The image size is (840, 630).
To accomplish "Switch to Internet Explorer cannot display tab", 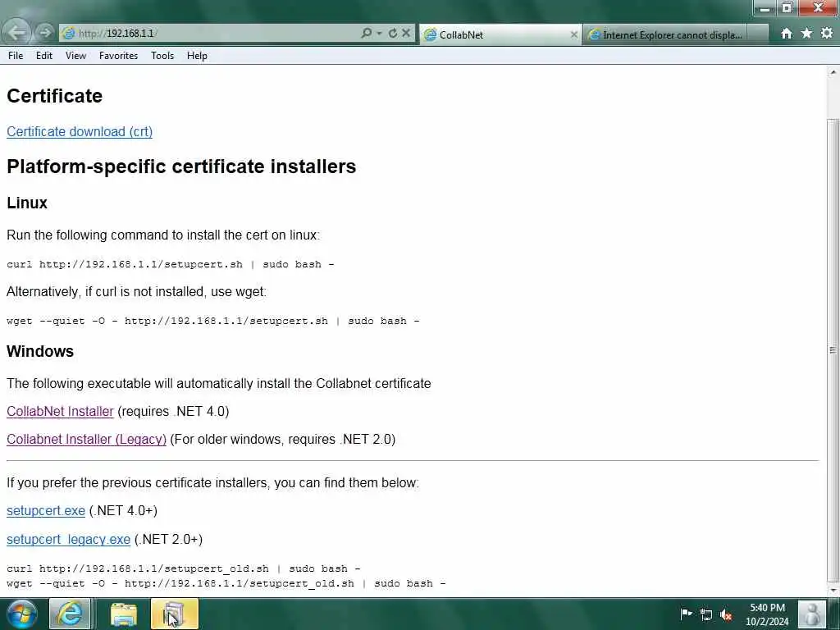I will click(666, 34).
